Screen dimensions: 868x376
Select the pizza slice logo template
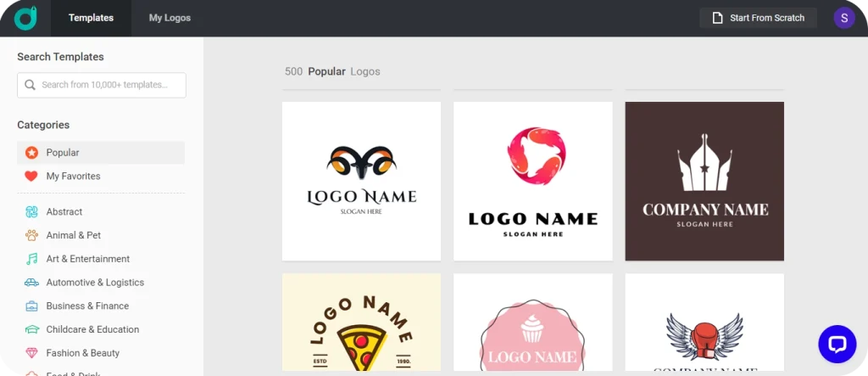(361, 323)
